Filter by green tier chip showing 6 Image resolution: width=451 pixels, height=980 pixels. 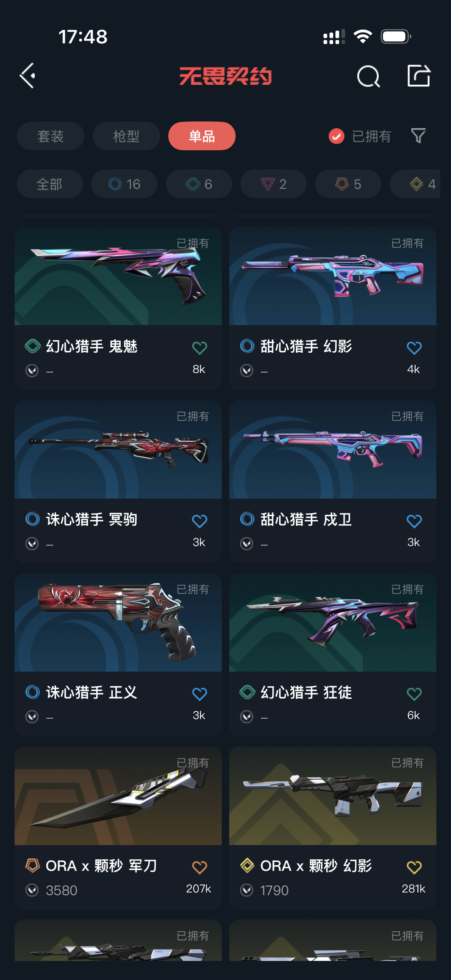click(199, 184)
